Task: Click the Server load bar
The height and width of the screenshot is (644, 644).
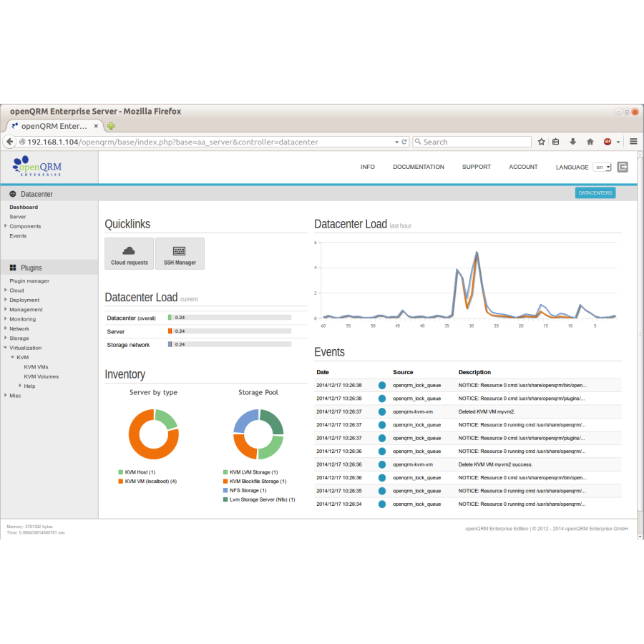Action: tap(230, 331)
